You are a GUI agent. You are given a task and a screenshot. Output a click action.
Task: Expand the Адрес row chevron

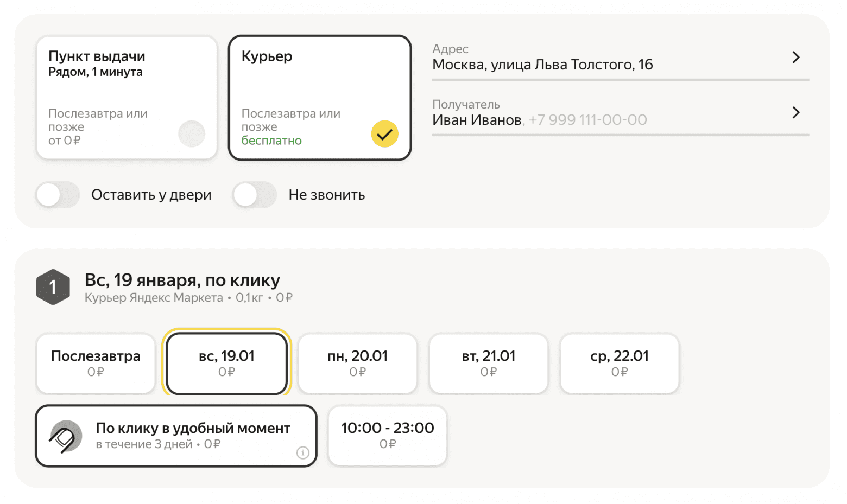795,58
